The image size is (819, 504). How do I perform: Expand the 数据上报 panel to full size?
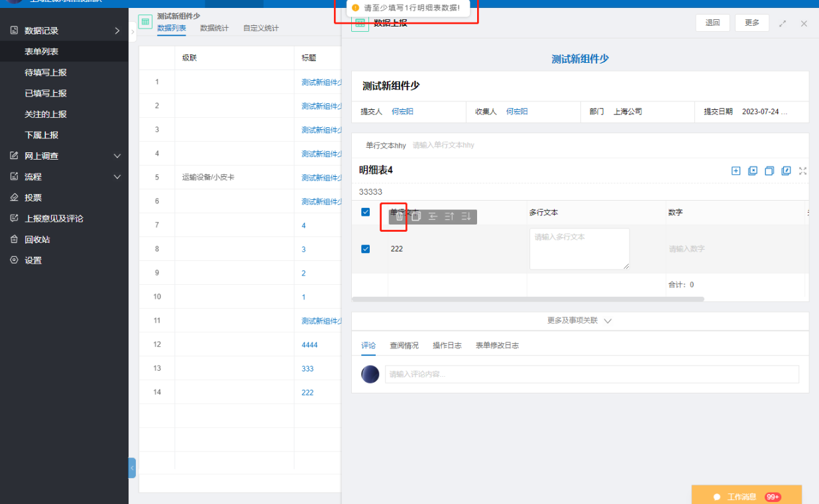783,23
